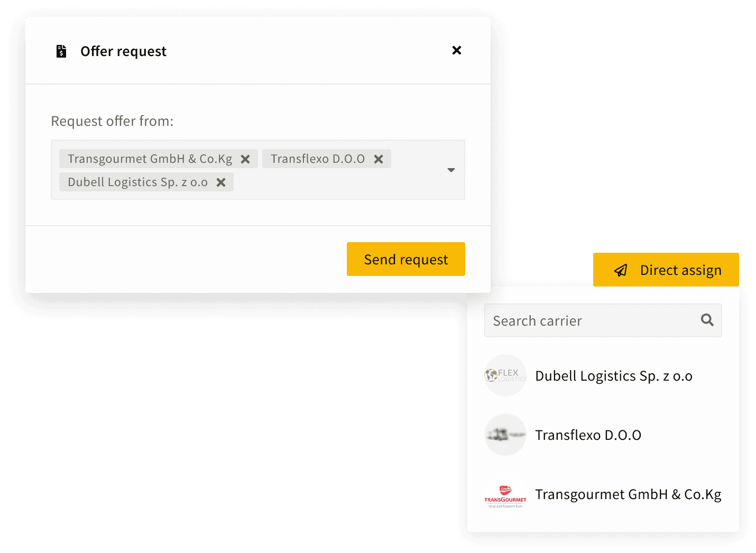Click the Offer request document icon
Viewport: 756px width, 553px height.
point(61,51)
